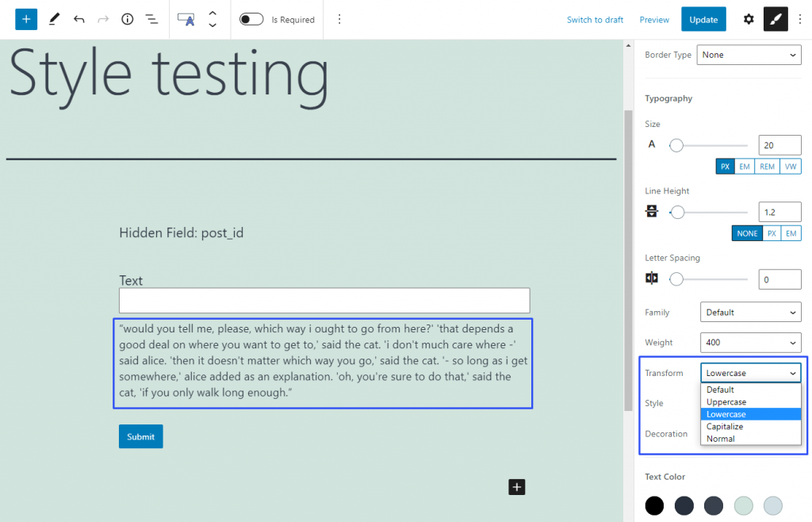
Task: Click the font size A icon
Action: 652,144
